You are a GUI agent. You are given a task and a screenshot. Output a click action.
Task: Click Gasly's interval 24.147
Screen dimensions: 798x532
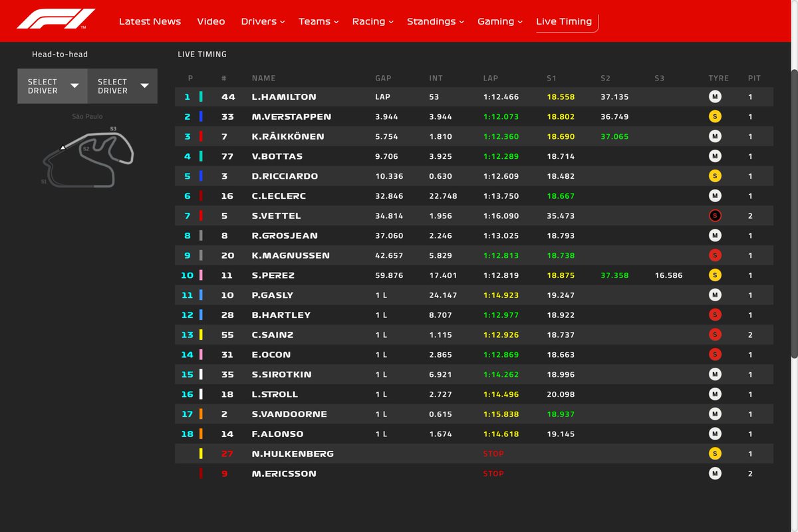pyautogui.click(x=443, y=295)
